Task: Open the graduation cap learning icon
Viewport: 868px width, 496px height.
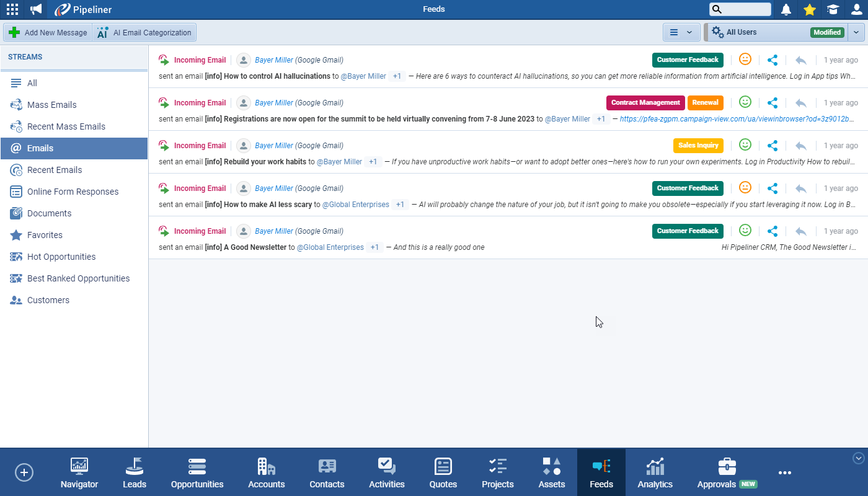Action: (x=833, y=9)
